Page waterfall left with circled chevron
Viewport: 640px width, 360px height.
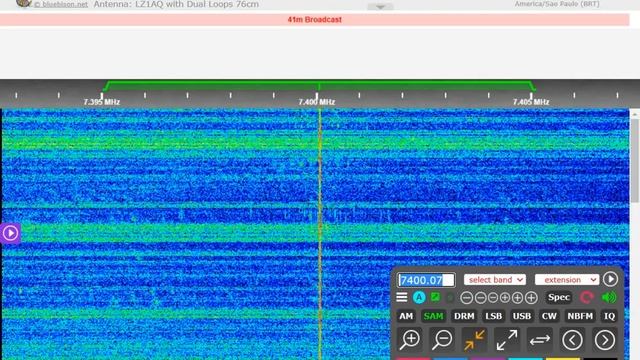point(572,340)
